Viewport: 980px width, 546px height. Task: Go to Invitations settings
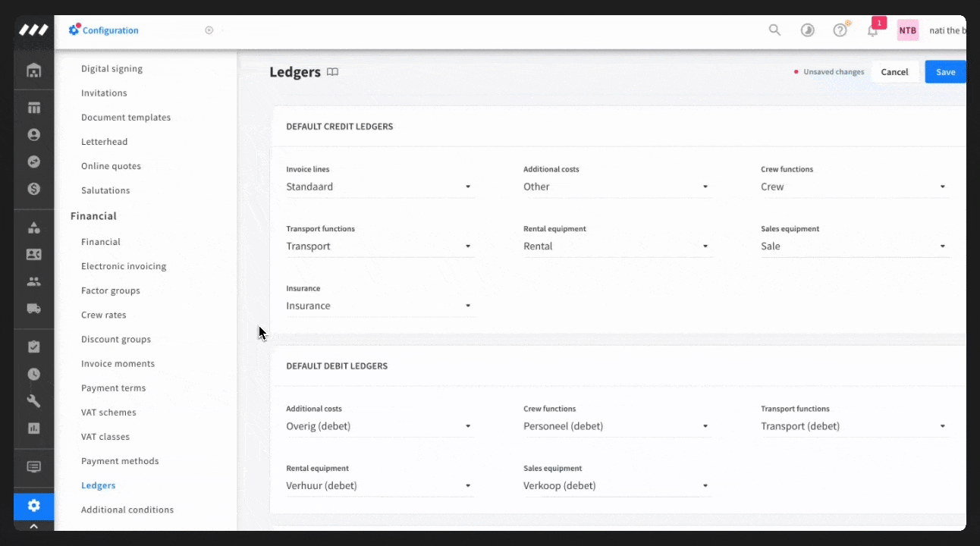click(104, 93)
